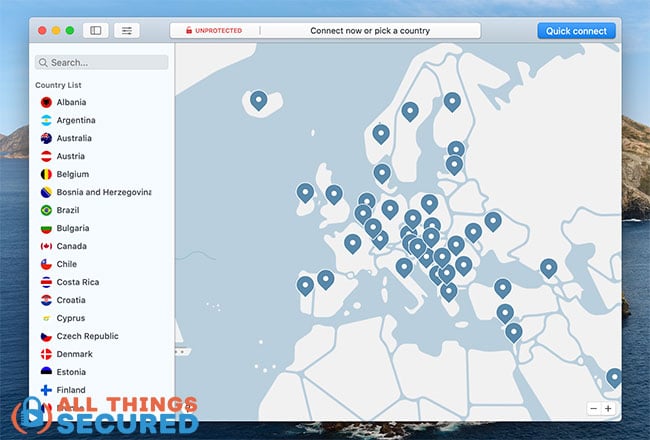Click the Quick connect button
This screenshot has width=650, height=440.
pos(576,31)
